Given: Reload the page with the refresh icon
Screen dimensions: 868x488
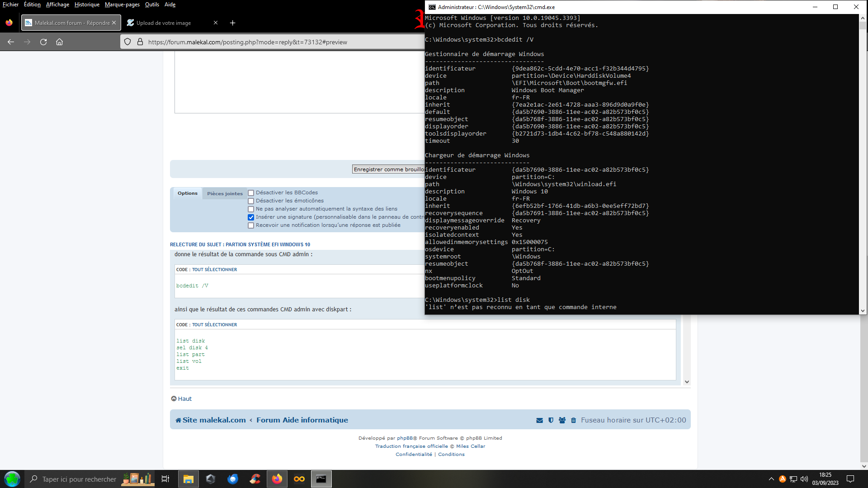Looking at the screenshot, I should click(x=43, y=42).
